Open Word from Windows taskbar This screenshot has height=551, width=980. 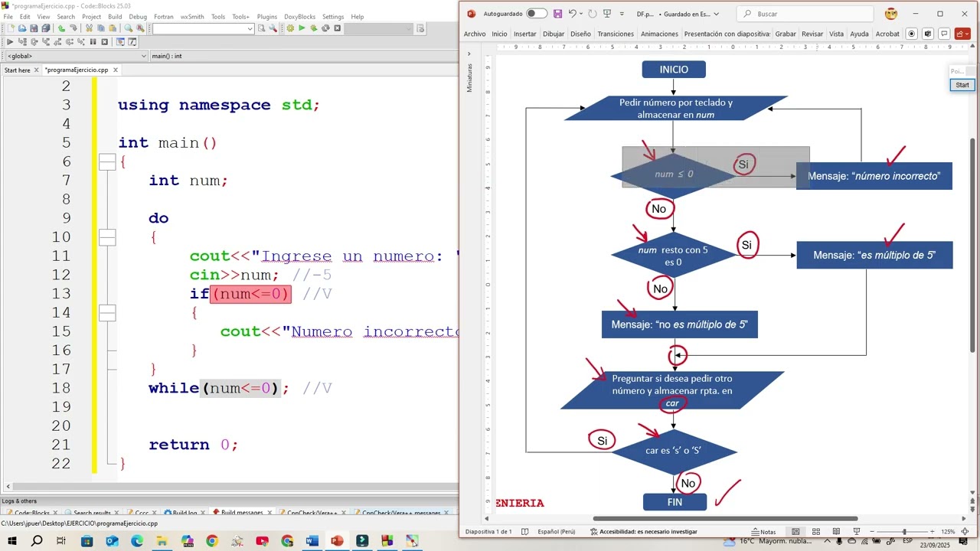312,541
